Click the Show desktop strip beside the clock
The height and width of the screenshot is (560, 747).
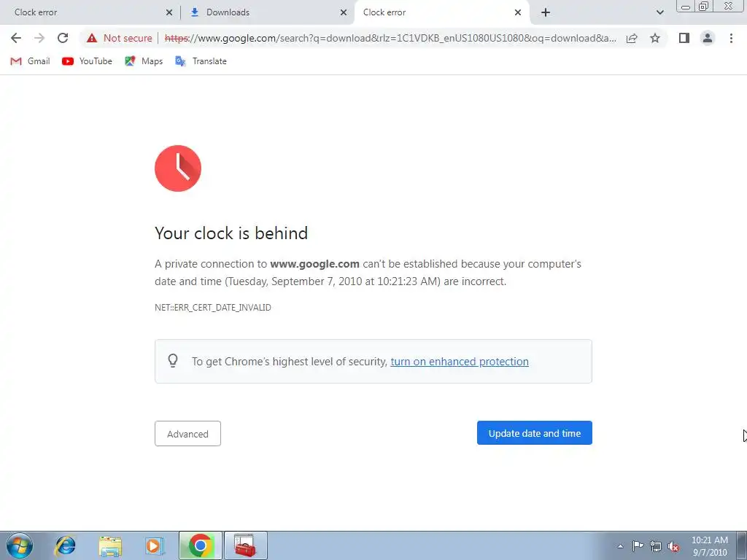click(x=741, y=545)
